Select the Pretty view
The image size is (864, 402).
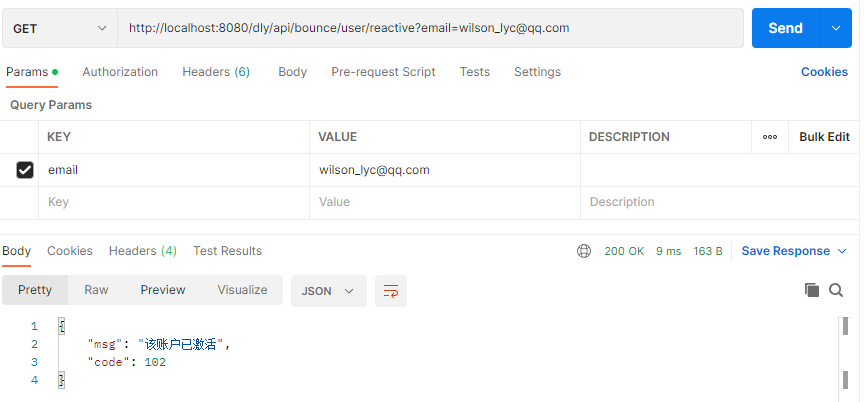click(35, 290)
